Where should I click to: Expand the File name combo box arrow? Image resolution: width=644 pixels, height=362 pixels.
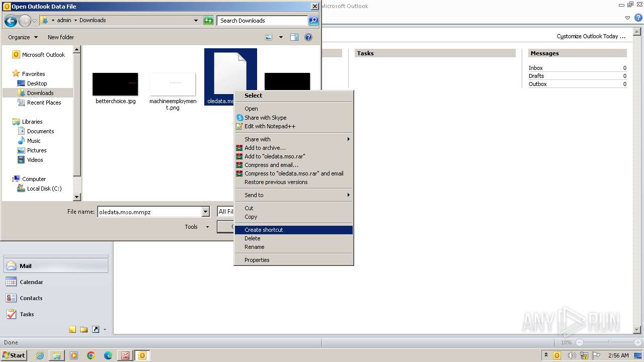205,212
